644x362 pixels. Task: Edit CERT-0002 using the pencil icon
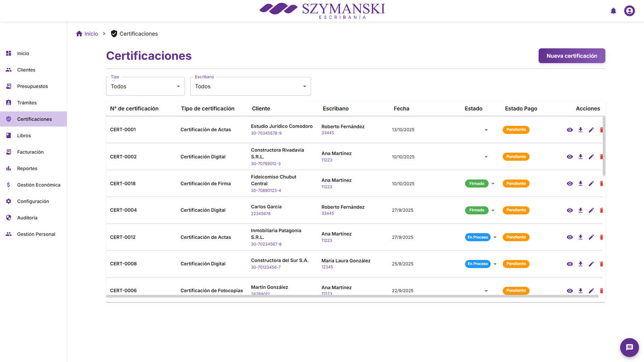[591, 157]
